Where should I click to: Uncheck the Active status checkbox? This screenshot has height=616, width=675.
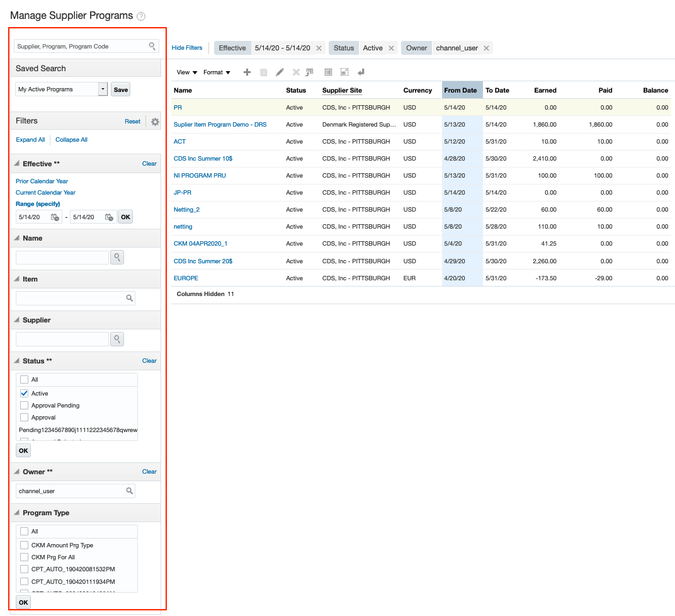(25, 393)
